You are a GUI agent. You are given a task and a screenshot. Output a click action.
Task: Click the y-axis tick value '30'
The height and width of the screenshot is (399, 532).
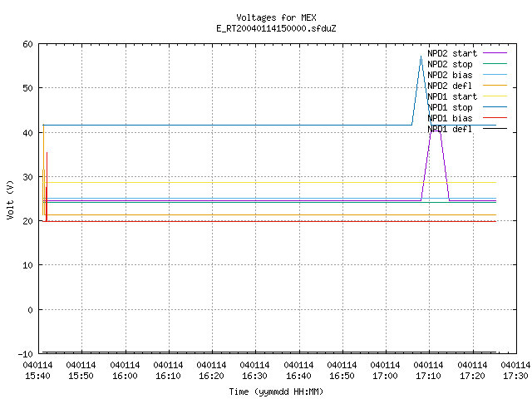[27, 177]
